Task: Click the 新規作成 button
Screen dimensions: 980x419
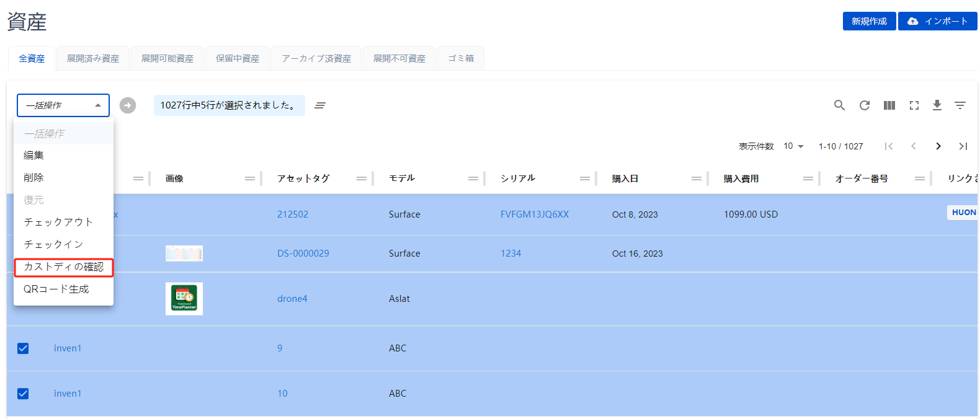Action: (x=868, y=21)
